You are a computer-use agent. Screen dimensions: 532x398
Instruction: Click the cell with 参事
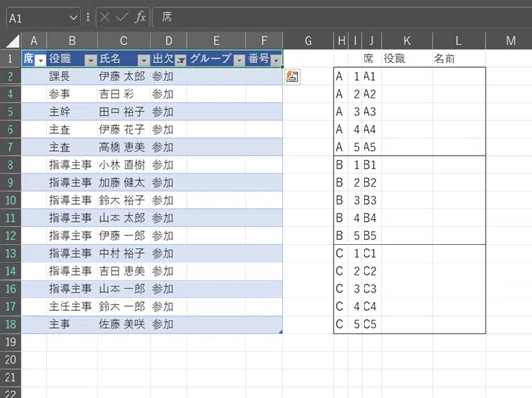(x=72, y=94)
